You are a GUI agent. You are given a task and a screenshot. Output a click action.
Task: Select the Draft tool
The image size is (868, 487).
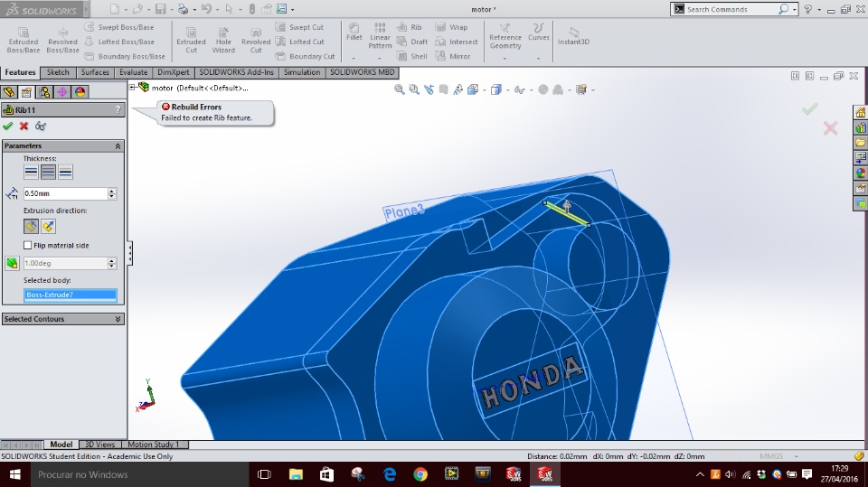pos(412,42)
